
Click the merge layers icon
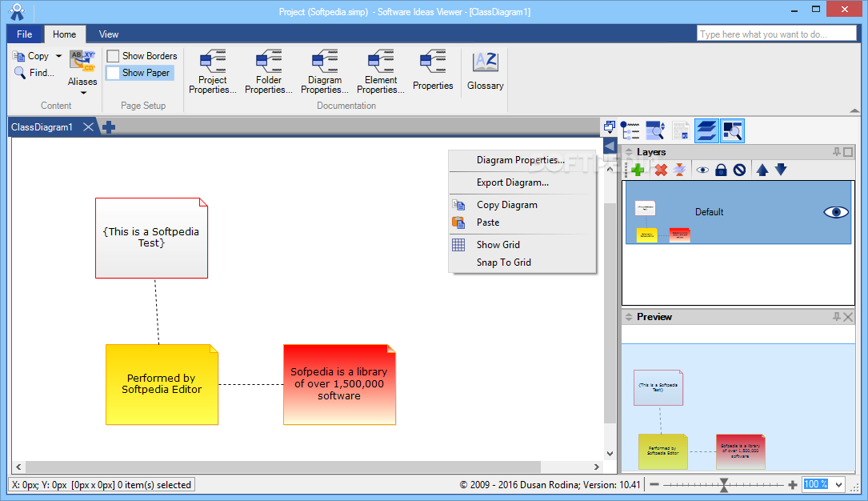(x=680, y=170)
